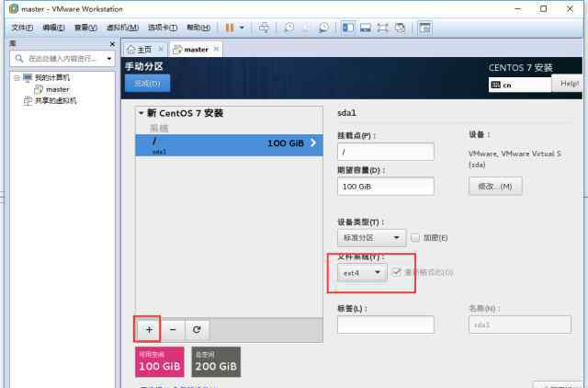Click the name field showing sda1
This screenshot has height=388, width=588.
(x=520, y=325)
